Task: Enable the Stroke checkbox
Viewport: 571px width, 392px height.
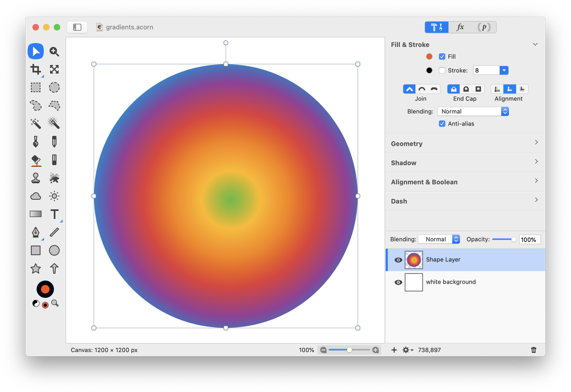Action: pyautogui.click(x=442, y=70)
